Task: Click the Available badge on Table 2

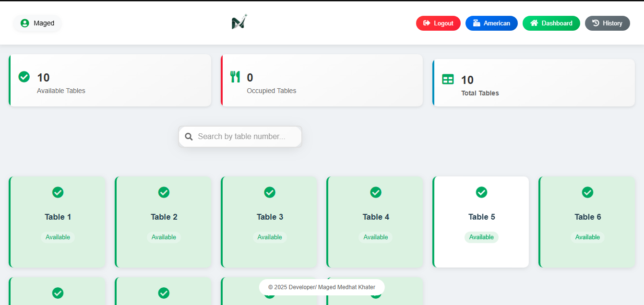Action: click(x=164, y=237)
